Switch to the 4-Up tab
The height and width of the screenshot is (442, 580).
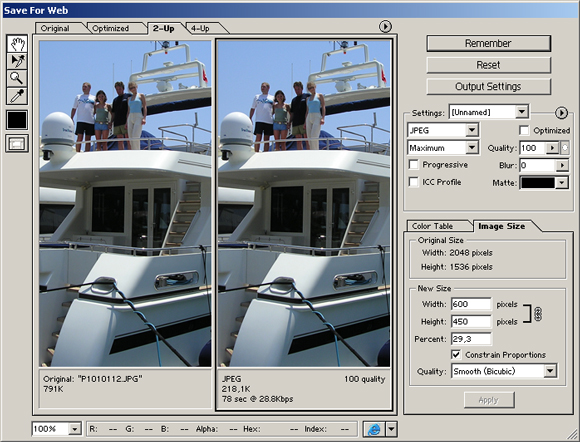tap(204, 28)
